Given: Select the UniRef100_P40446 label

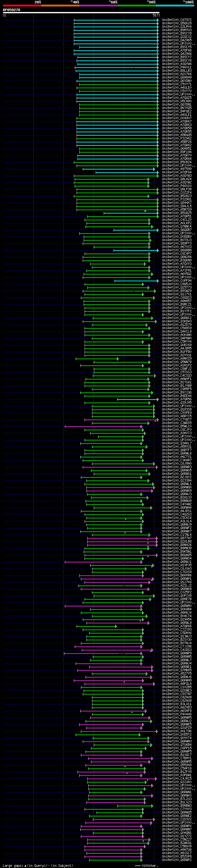Looking at the screenshot, I should point(177,715).
